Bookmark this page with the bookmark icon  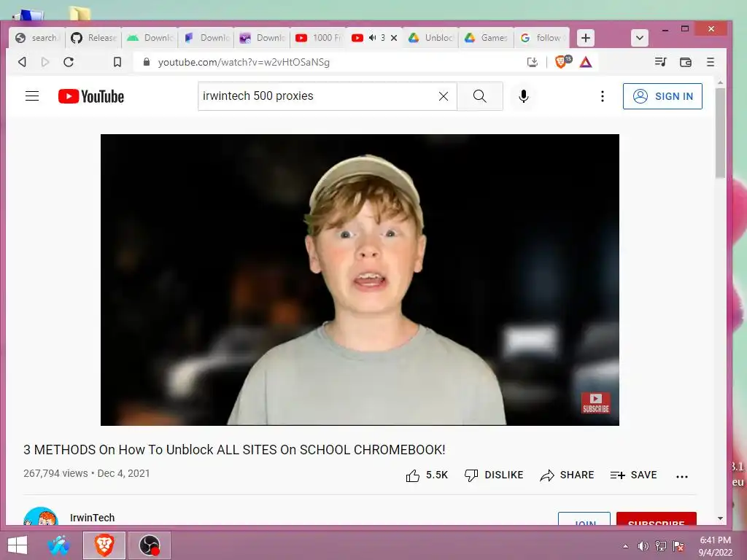[x=117, y=62]
